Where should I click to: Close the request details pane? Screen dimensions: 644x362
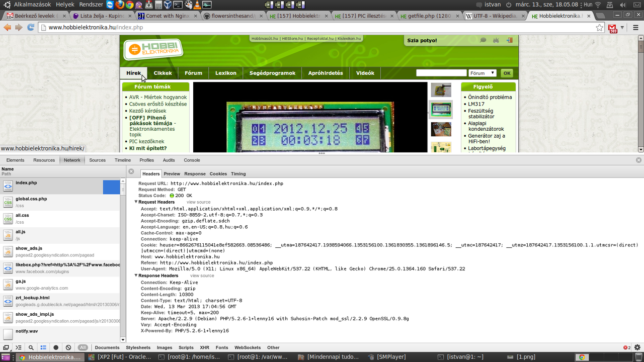point(131,171)
